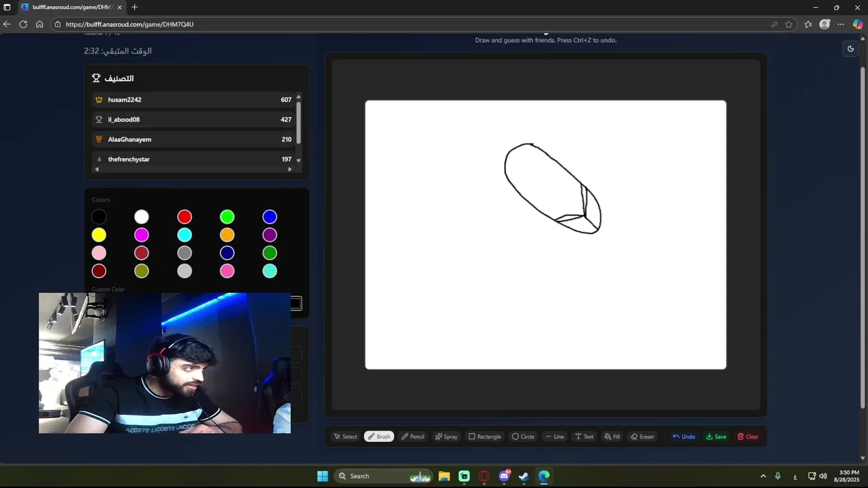Open the Copilot sidebar
This screenshot has width=868, height=488.
point(858,24)
